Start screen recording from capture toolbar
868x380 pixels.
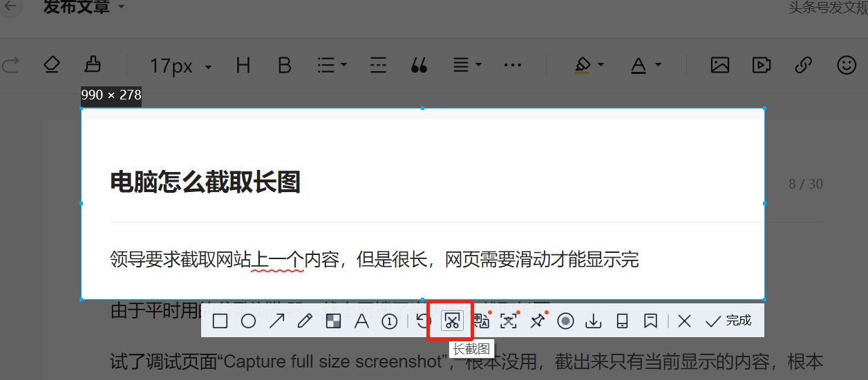click(x=566, y=321)
